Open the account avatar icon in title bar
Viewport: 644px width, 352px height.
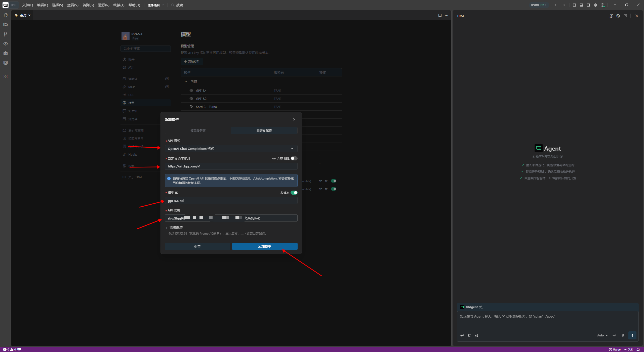point(602,5)
